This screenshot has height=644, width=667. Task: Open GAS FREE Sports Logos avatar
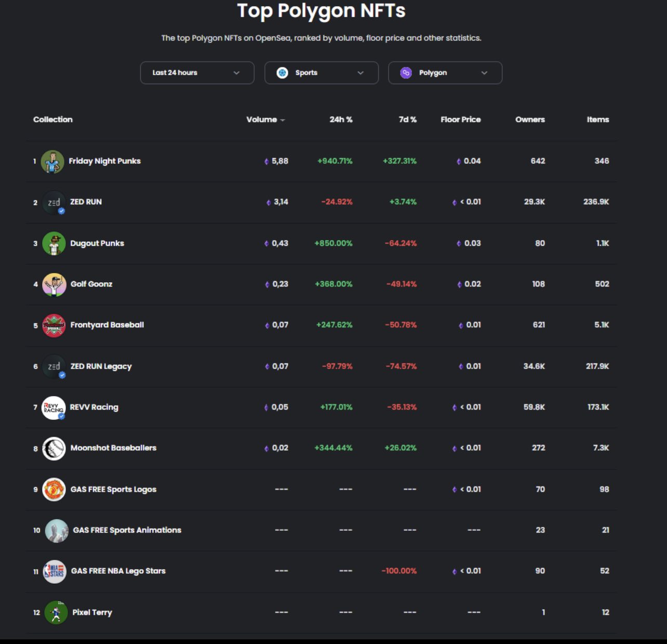54,490
